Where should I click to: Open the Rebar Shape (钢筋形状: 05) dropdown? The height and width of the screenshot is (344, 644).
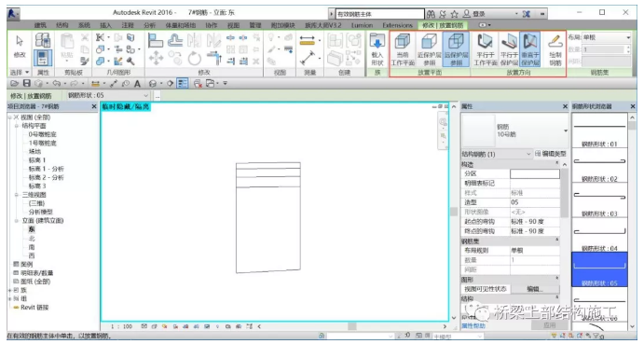(x=108, y=95)
